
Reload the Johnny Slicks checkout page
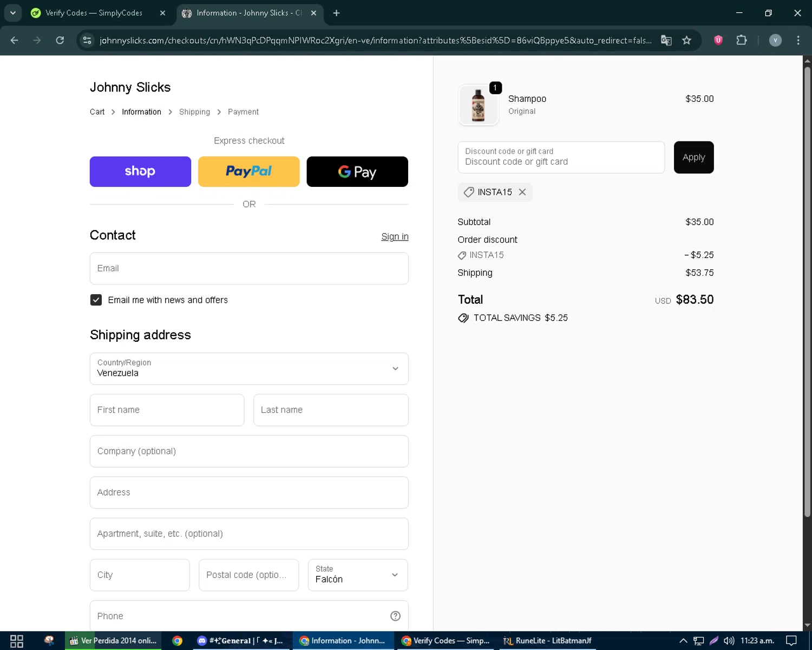(x=60, y=40)
